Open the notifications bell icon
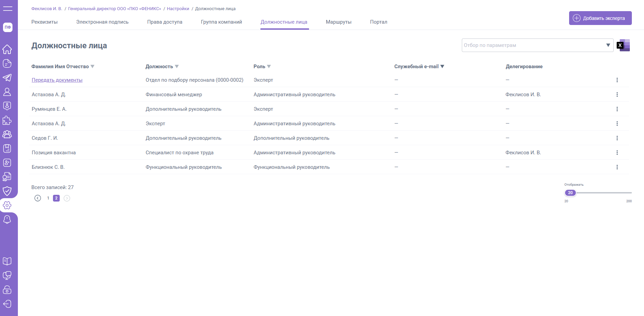Viewport: 644px width, 316px height. pyautogui.click(x=7, y=219)
